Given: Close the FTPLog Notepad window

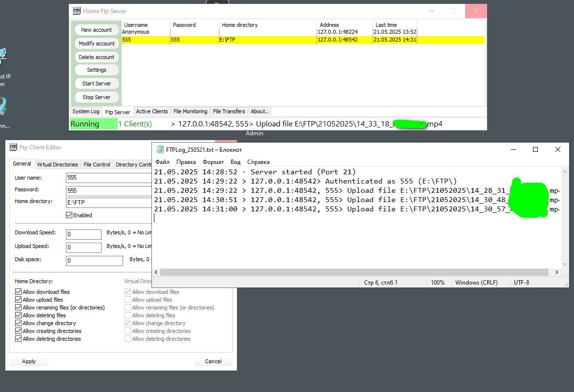Looking at the screenshot, I should click(557, 149).
